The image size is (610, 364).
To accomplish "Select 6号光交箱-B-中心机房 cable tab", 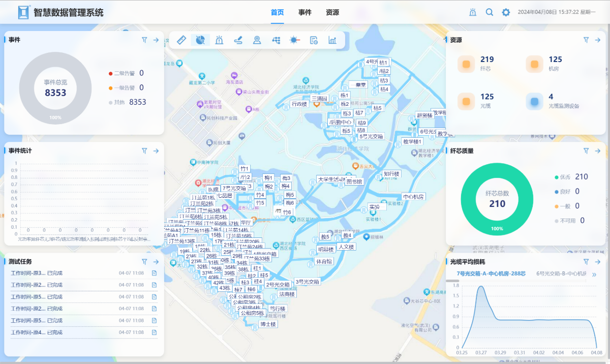I will 561,274.
